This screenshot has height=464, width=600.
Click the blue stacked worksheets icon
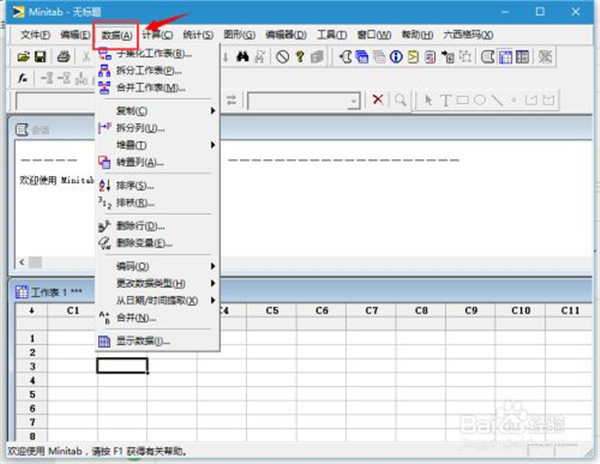tap(362, 57)
